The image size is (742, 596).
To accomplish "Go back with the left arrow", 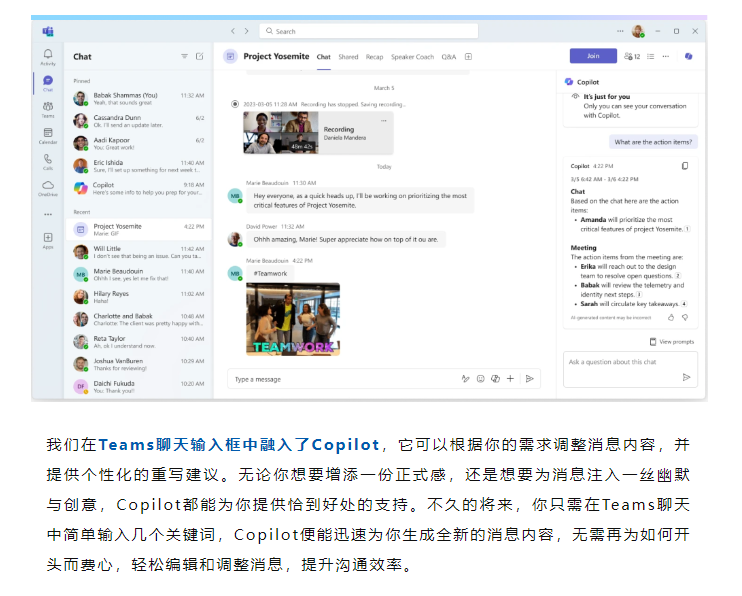I will 233,31.
